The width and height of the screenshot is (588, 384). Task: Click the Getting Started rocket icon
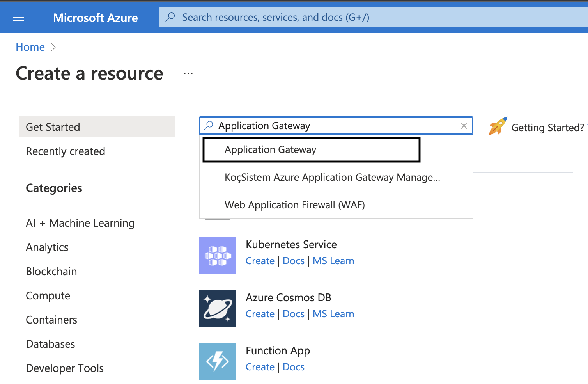tap(498, 126)
